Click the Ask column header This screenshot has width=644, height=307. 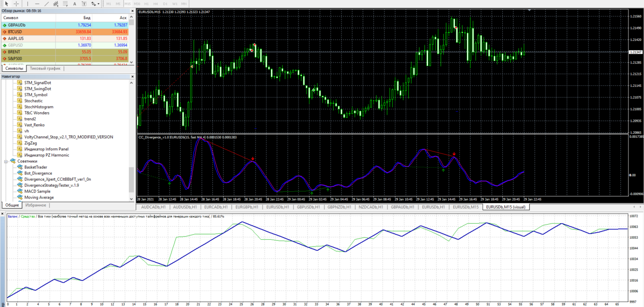(x=110, y=17)
